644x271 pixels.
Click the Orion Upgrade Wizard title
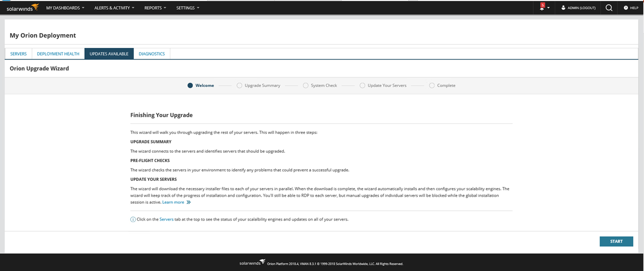(x=39, y=68)
